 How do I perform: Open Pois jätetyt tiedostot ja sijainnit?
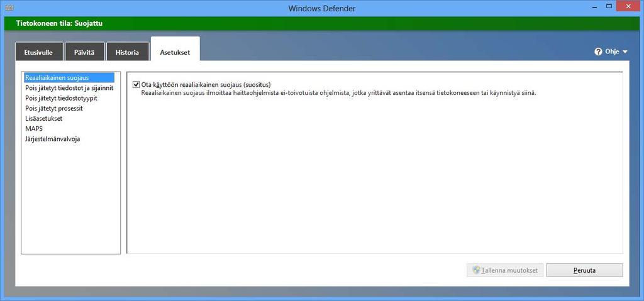click(69, 88)
